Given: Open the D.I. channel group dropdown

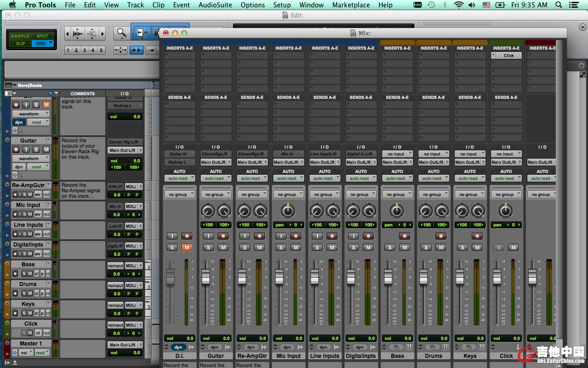Looking at the screenshot, I should [x=180, y=195].
